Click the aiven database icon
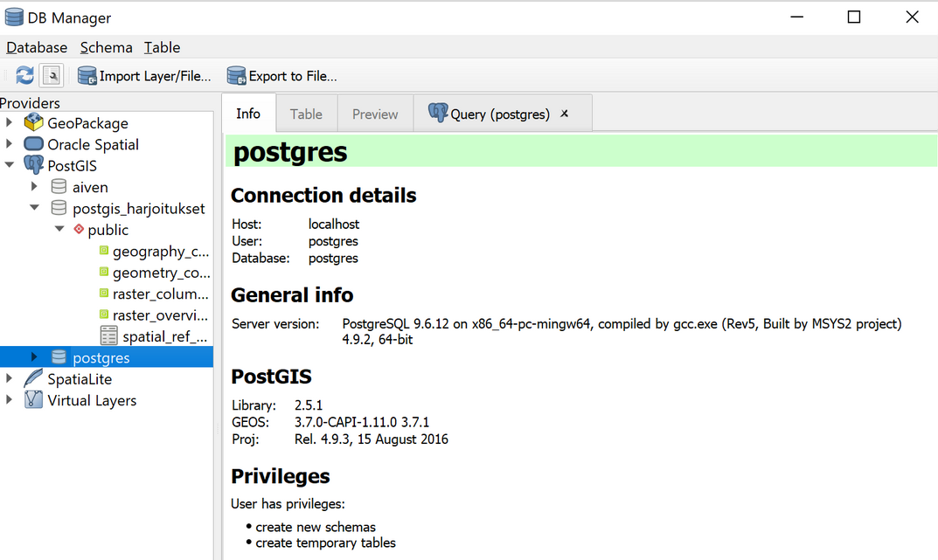Image resolution: width=938 pixels, height=560 pixels. pyautogui.click(x=59, y=187)
